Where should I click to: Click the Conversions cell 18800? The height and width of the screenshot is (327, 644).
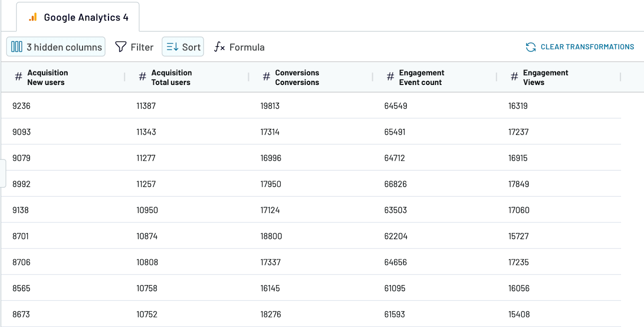271,236
